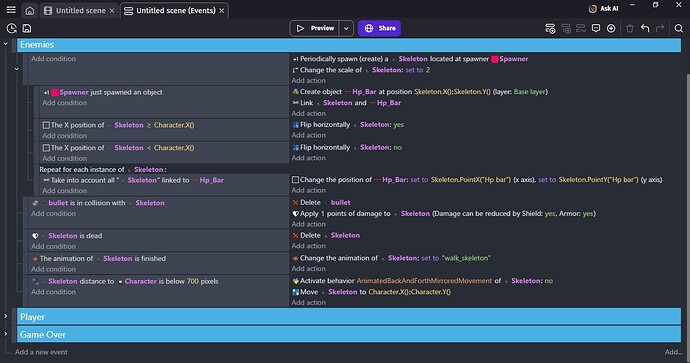Screen dimensions: 690x363
Task: Click the Ask AI icon
Action: (593, 8)
